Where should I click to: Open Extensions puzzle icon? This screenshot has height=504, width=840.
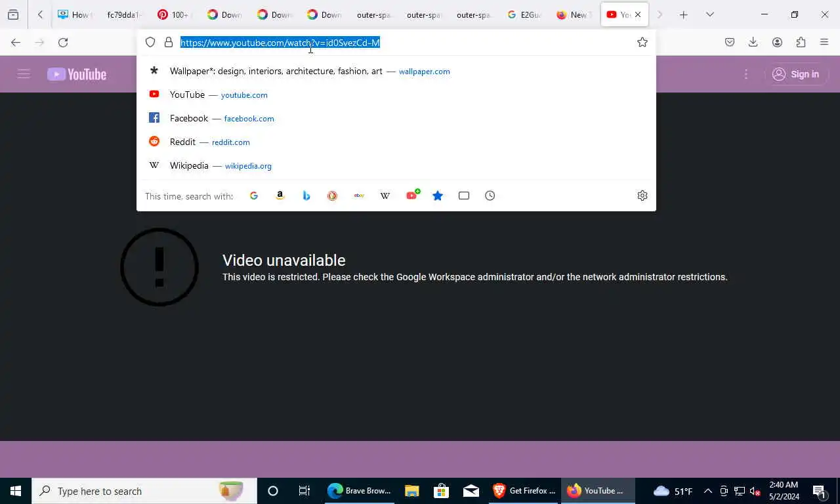pos(801,43)
